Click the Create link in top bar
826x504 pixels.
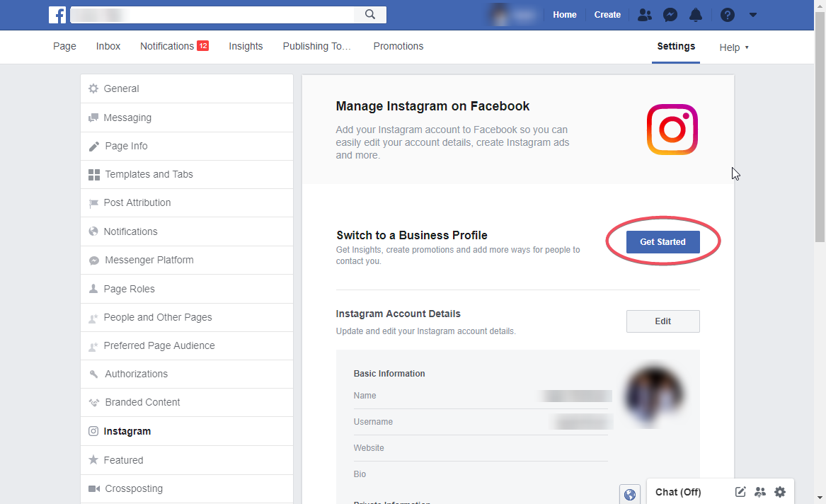[607, 15]
